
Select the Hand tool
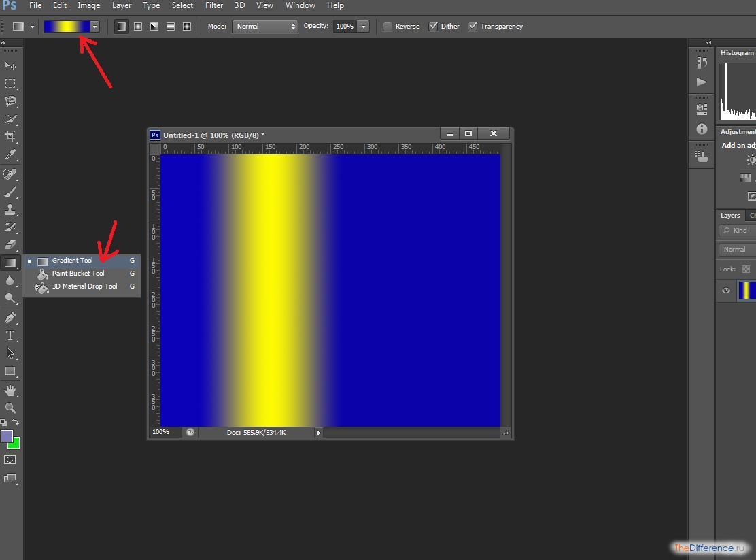tap(10, 390)
